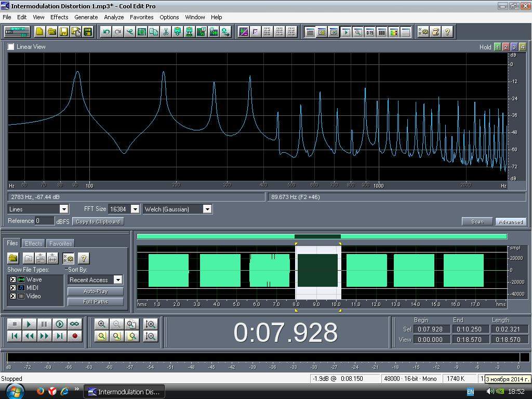532x399 pixels.
Task: Toggle MIDI file type checkbox
Action: coord(12,288)
